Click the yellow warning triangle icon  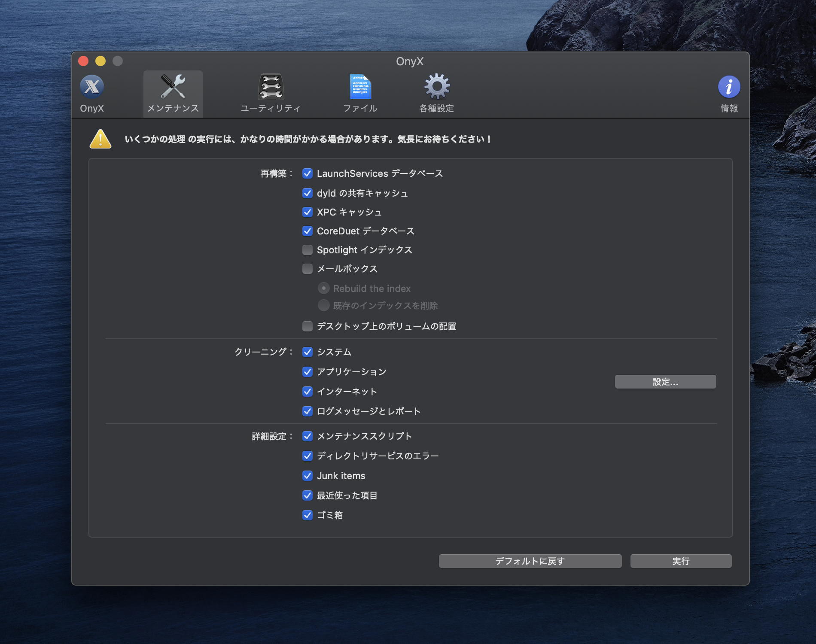100,139
